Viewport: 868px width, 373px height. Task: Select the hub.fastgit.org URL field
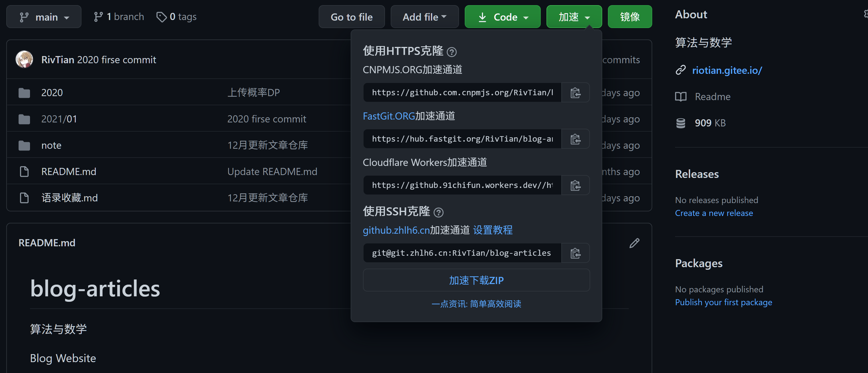[x=462, y=139]
